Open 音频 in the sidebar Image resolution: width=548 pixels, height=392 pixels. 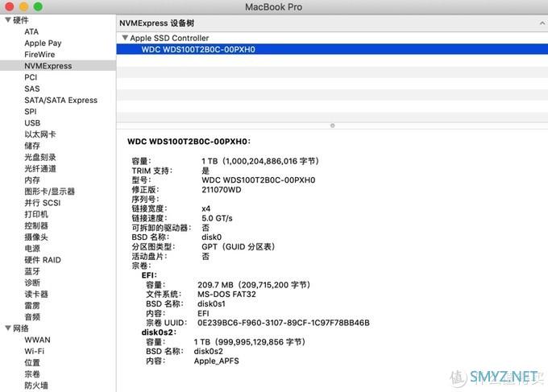point(32,317)
